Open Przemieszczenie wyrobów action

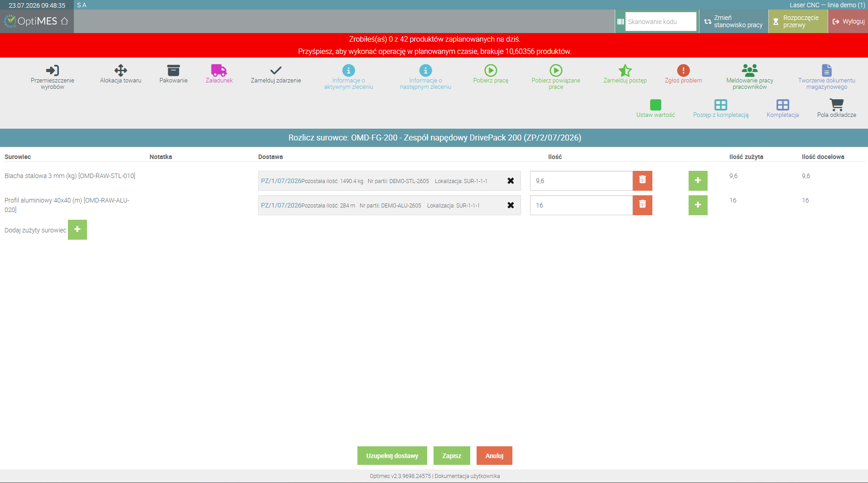tap(53, 77)
